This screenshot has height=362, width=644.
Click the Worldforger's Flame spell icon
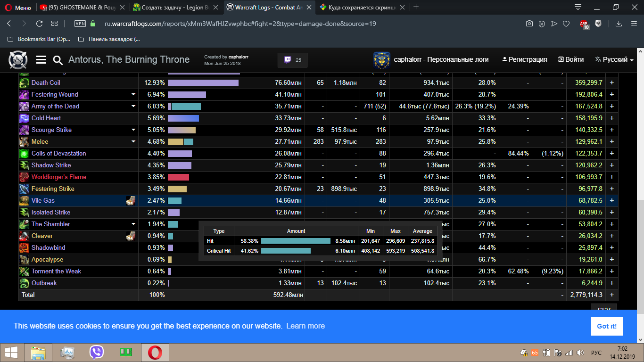pos(24,177)
